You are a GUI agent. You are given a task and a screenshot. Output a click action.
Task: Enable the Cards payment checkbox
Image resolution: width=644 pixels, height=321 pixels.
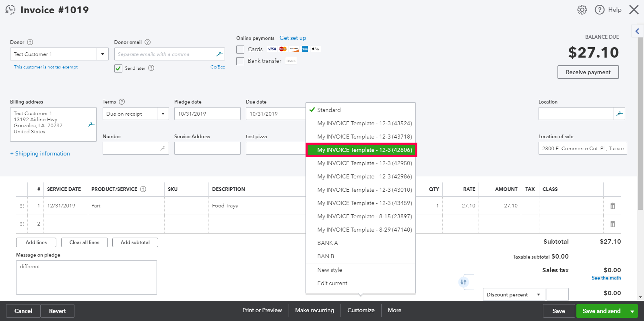click(240, 49)
